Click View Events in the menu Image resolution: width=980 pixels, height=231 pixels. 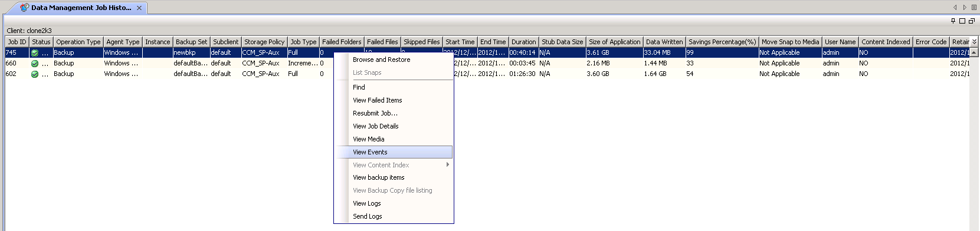coord(394,152)
